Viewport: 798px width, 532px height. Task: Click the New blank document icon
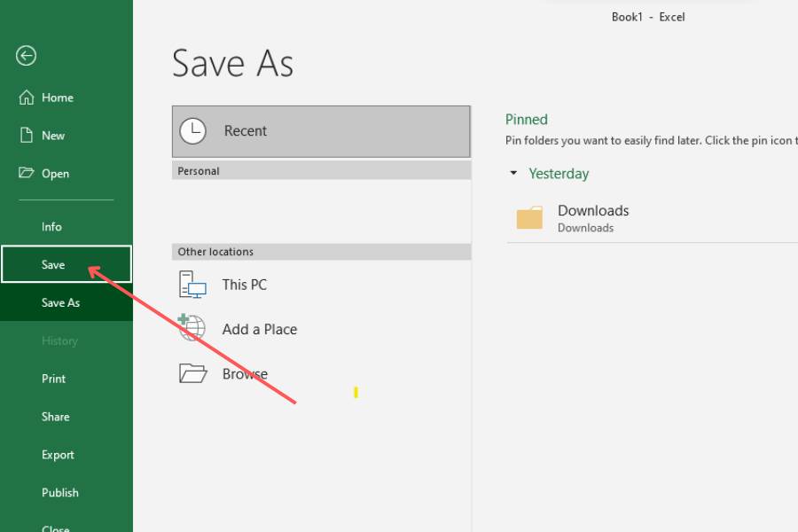click(26, 135)
